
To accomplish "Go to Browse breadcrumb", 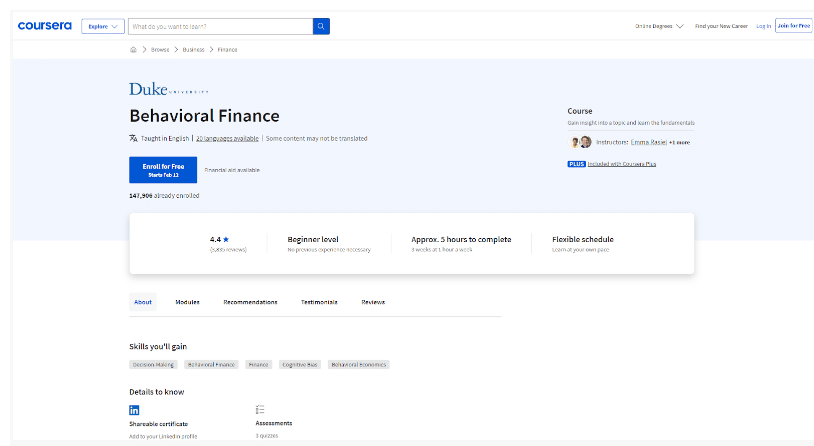I will pyautogui.click(x=160, y=50).
